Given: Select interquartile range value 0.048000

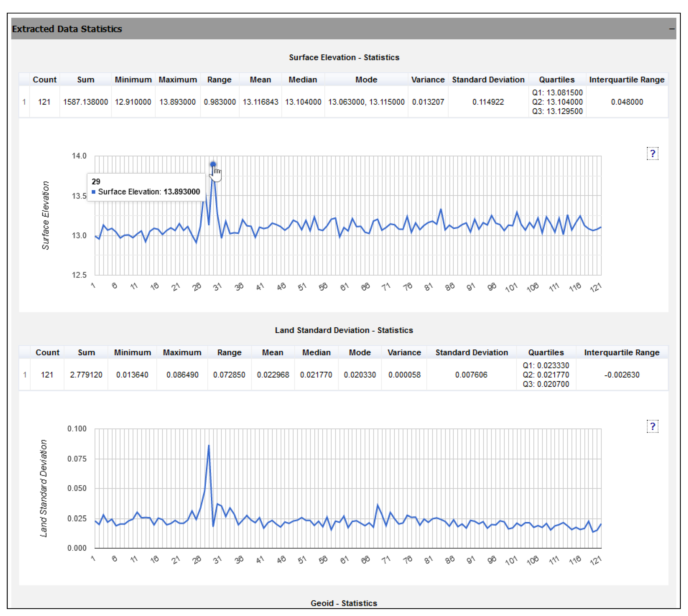Looking at the screenshot, I should tap(627, 102).
